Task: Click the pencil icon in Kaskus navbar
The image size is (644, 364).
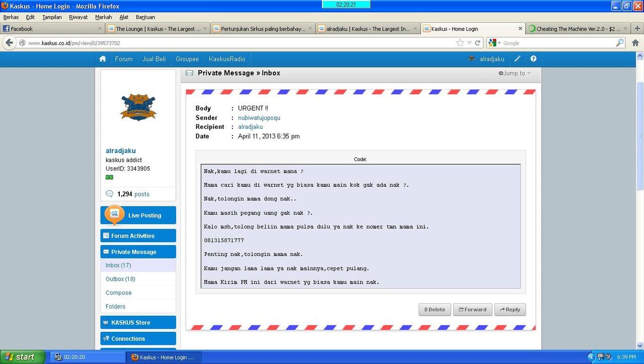Action: click(x=517, y=59)
